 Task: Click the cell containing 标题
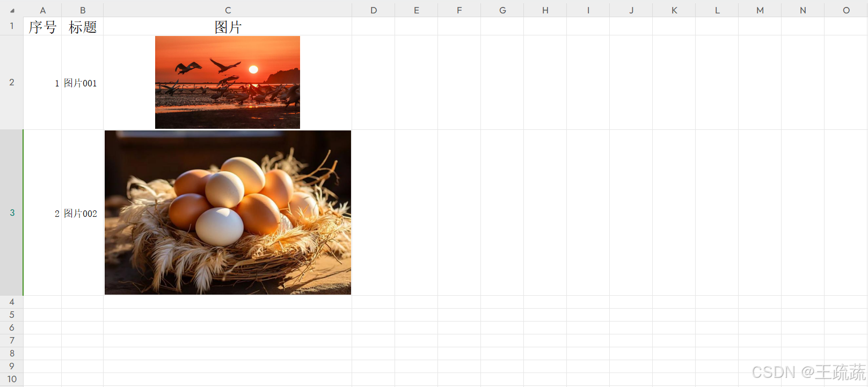pyautogui.click(x=82, y=26)
